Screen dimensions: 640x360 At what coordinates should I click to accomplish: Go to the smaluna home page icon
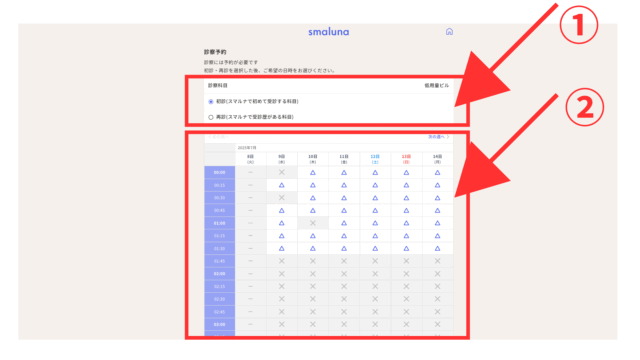(449, 31)
